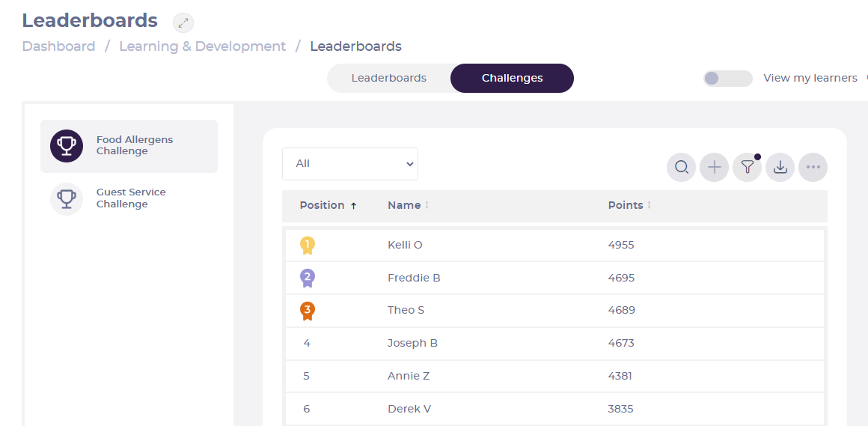This screenshot has width=868, height=426.
Task: Select the Challenges tab
Action: (512, 78)
